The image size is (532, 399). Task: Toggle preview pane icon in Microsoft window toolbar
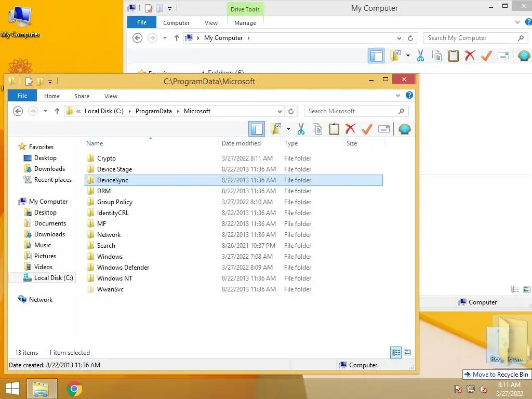pos(257,129)
